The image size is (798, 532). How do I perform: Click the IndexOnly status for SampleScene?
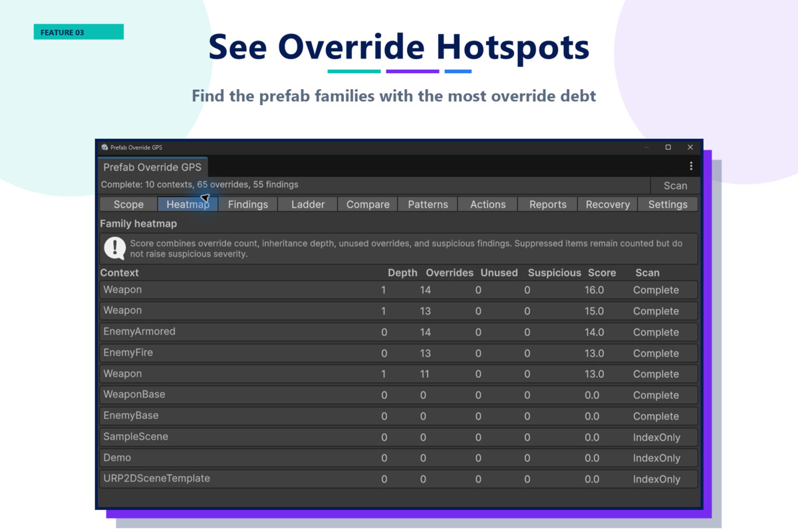pos(656,437)
